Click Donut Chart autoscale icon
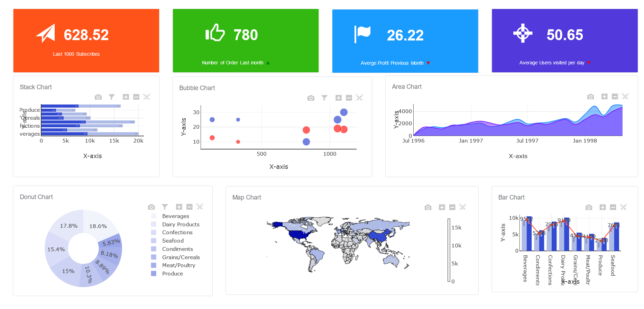The height and width of the screenshot is (309, 644). [200, 207]
